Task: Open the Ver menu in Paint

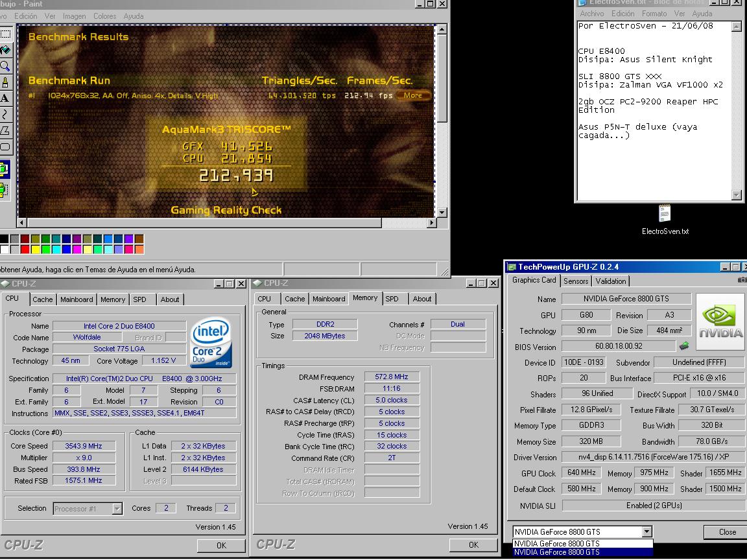Action: [x=50, y=16]
